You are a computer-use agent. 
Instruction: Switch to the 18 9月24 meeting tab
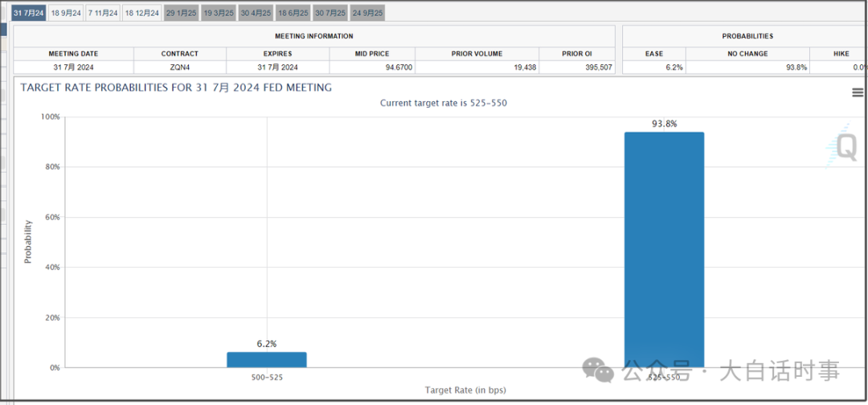[66, 13]
